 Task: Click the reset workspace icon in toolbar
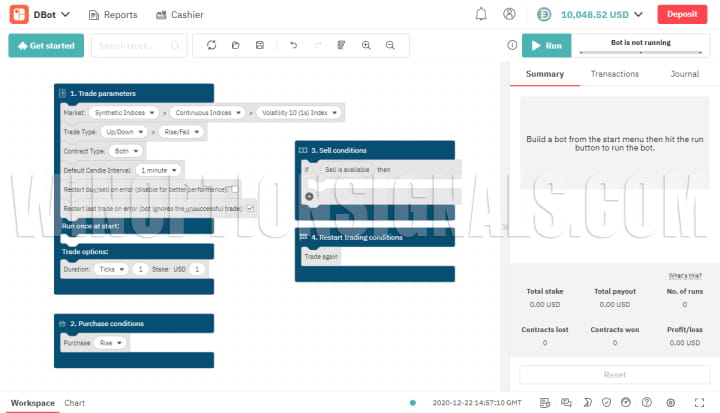(211, 46)
